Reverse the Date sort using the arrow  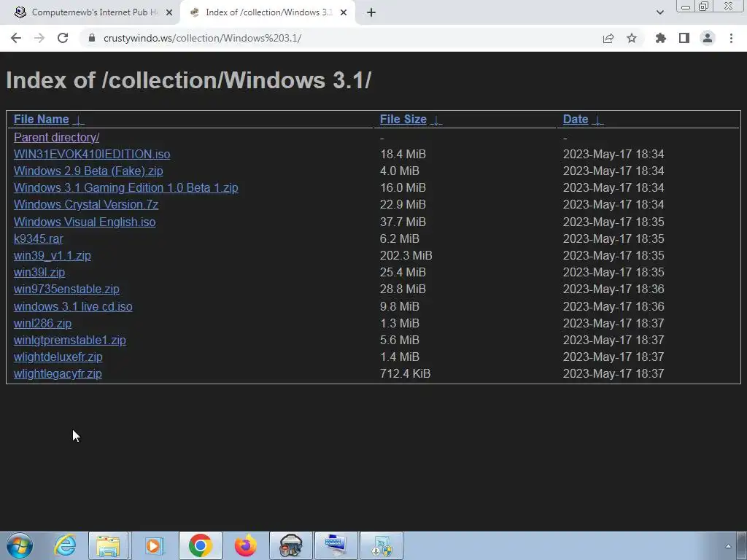(598, 120)
